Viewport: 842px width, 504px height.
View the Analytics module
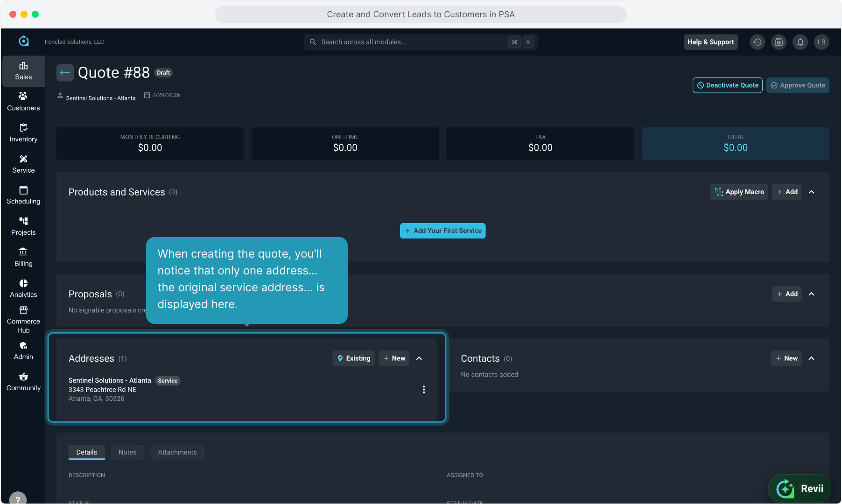23,288
